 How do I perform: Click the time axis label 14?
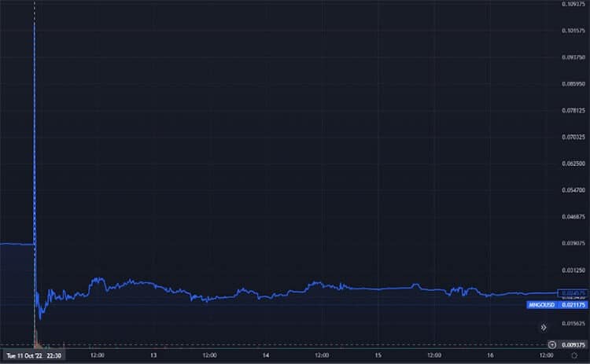(266, 355)
